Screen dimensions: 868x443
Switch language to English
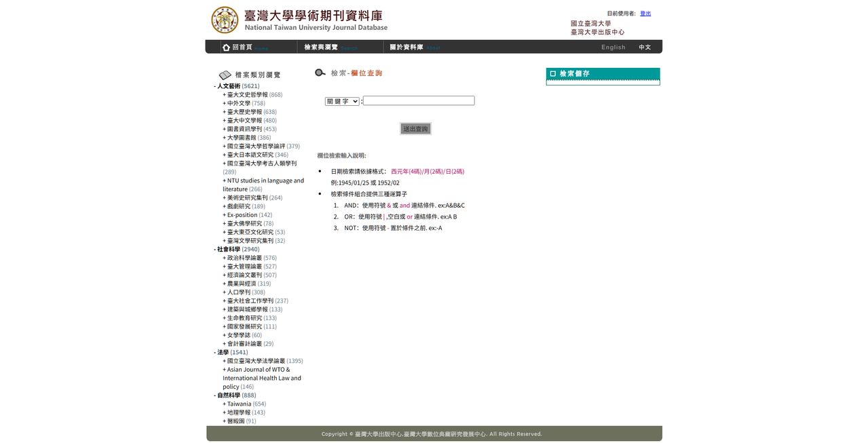tap(614, 47)
